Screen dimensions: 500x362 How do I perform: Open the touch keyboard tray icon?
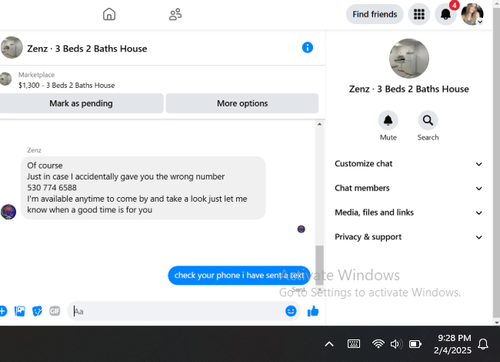tap(354, 344)
